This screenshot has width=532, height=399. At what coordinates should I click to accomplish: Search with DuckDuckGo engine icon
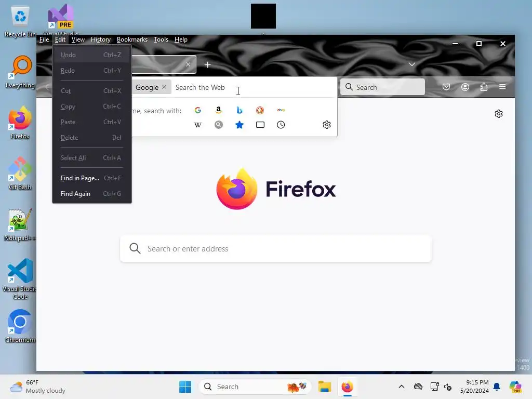pos(260,110)
